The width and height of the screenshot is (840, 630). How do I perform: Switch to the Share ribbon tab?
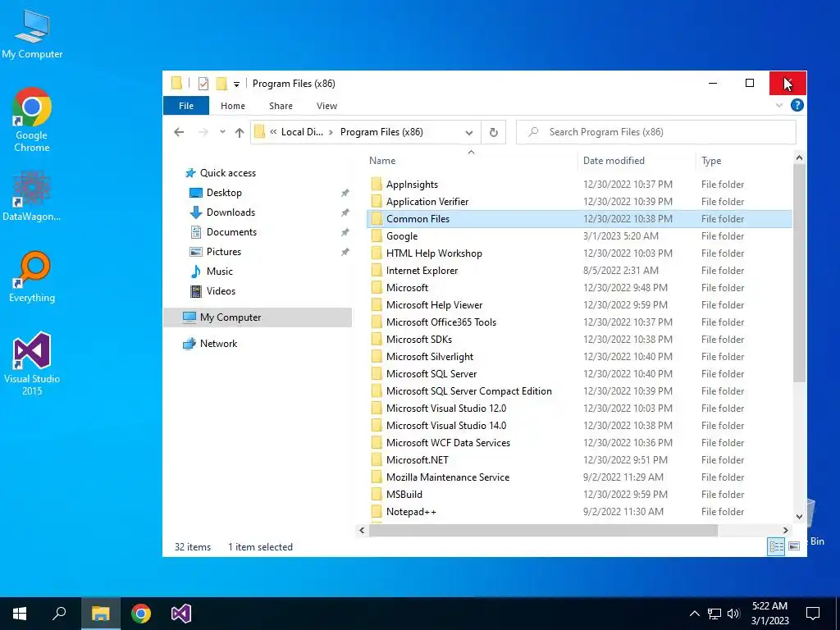point(281,106)
